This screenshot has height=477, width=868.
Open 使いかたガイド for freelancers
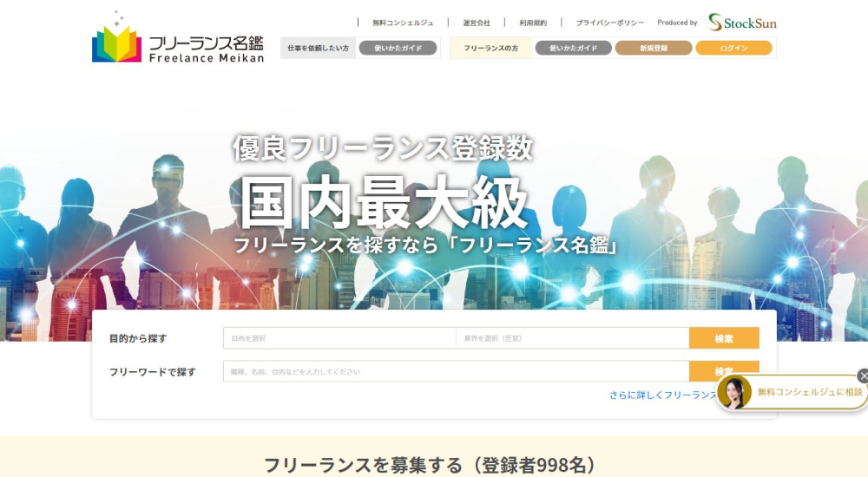point(574,49)
